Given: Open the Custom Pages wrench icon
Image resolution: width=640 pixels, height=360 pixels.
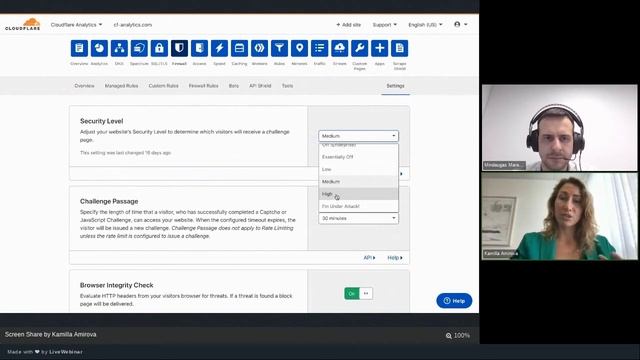Looking at the screenshot, I should tap(360, 48).
